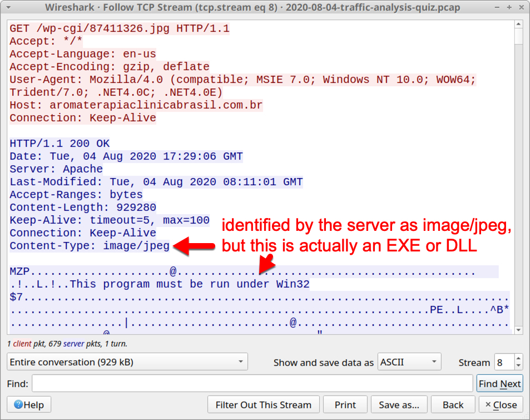This screenshot has width=530, height=420.
Task: Click the Accept-Language: en-us line
Action: [83, 54]
